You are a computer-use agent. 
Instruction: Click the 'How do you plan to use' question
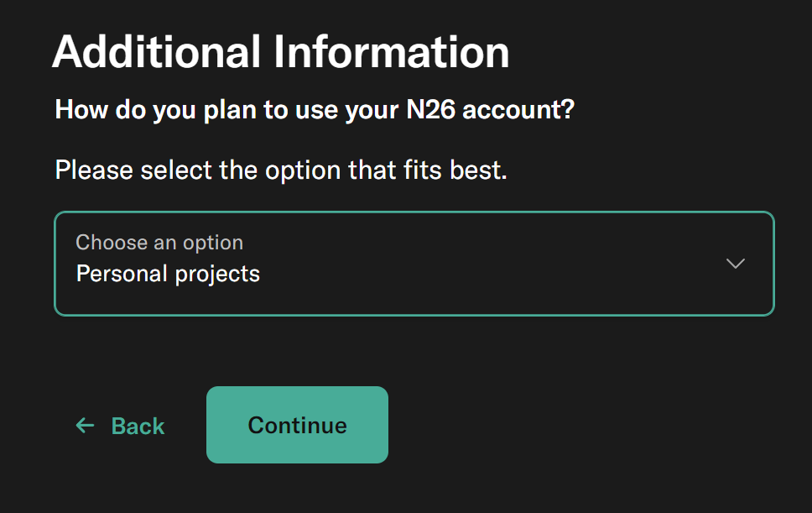(x=314, y=110)
